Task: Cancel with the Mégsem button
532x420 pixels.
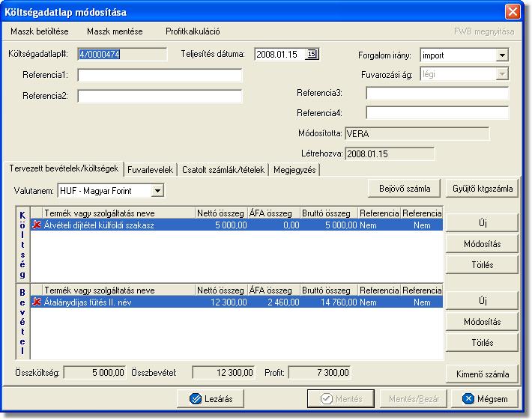Action: pyautogui.click(x=485, y=398)
